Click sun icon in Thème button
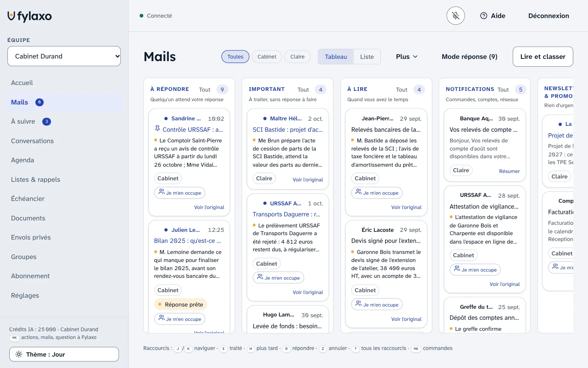The image size is (588, 368). click(19, 354)
